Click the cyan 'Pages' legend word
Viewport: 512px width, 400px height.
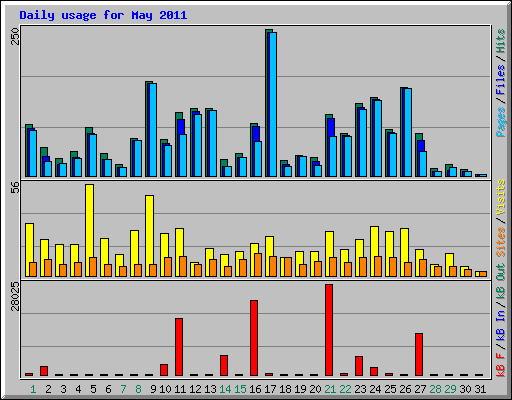pyautogui.click(x=500, y=122)
